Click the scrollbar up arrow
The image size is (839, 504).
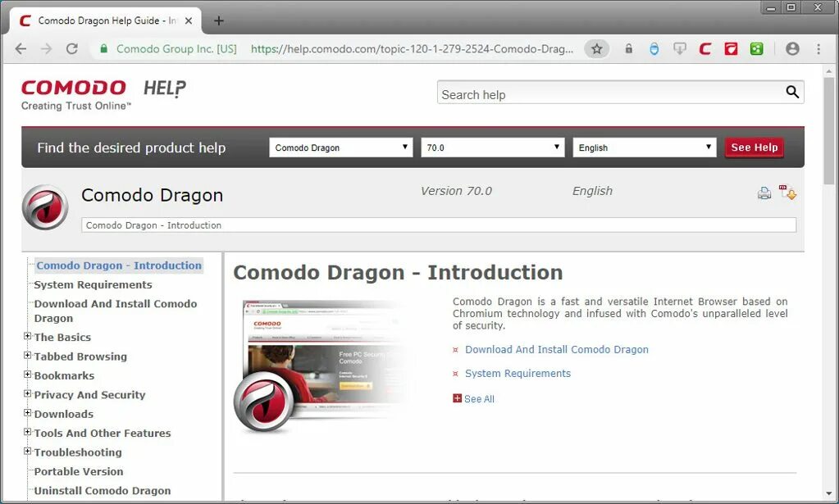coord(829,70)
